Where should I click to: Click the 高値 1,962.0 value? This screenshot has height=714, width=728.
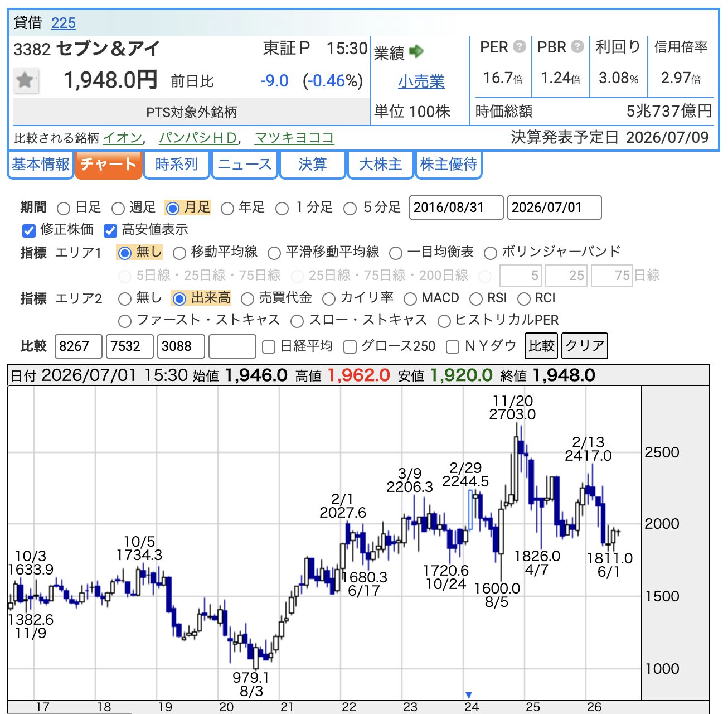tap(358, 375)
